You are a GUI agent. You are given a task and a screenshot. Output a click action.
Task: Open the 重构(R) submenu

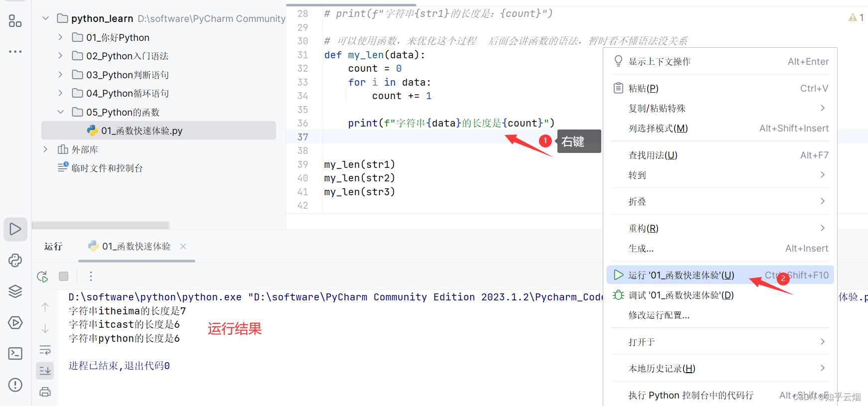point(720,228)
